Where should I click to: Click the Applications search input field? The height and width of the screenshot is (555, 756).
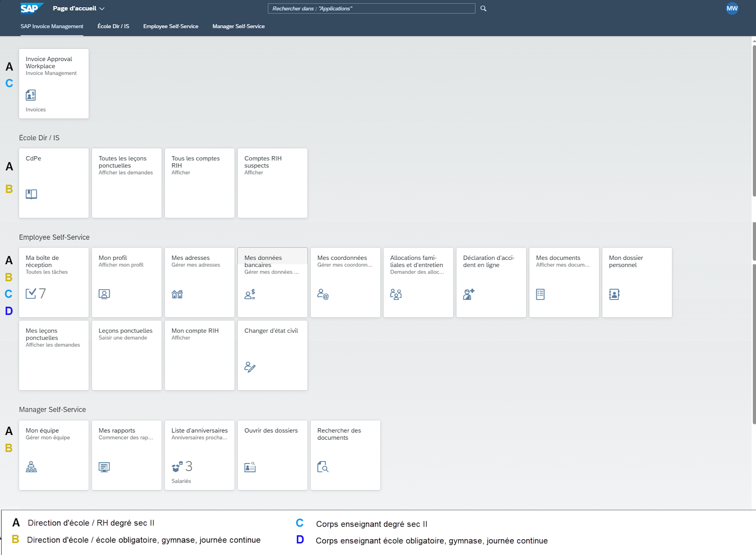coord(371,8)
